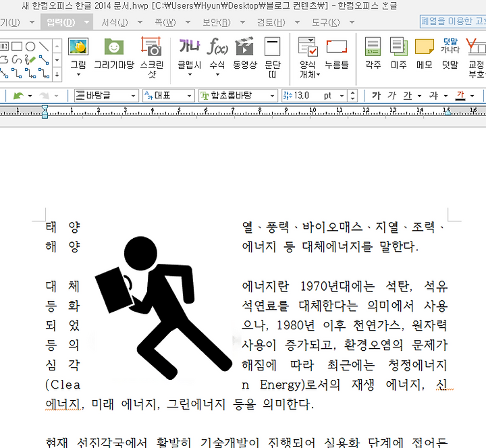This screenshot has width=486, height=448.
Task: Open 그리기마당 clip art gallery
Action: (114, 53)
